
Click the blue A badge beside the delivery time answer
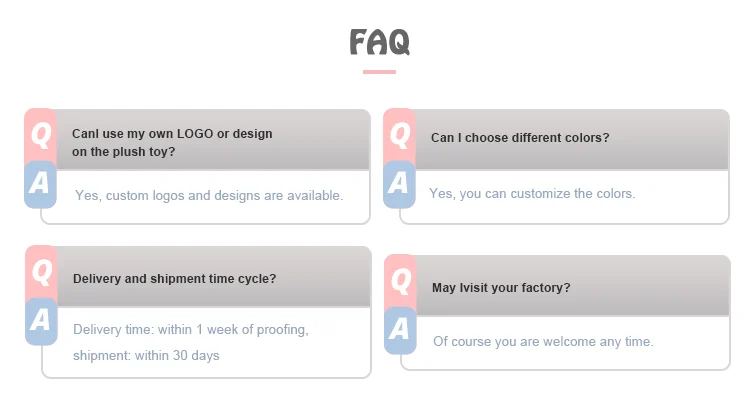point(40,320)
